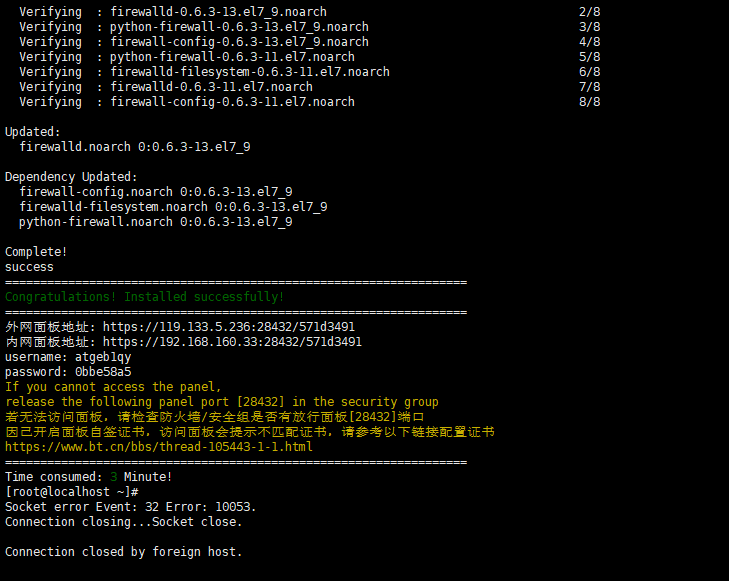Click firewall-config.noarch dependency entry
Image resolution: width=729 pixels, height=581 pixels.
coord(156,192)
